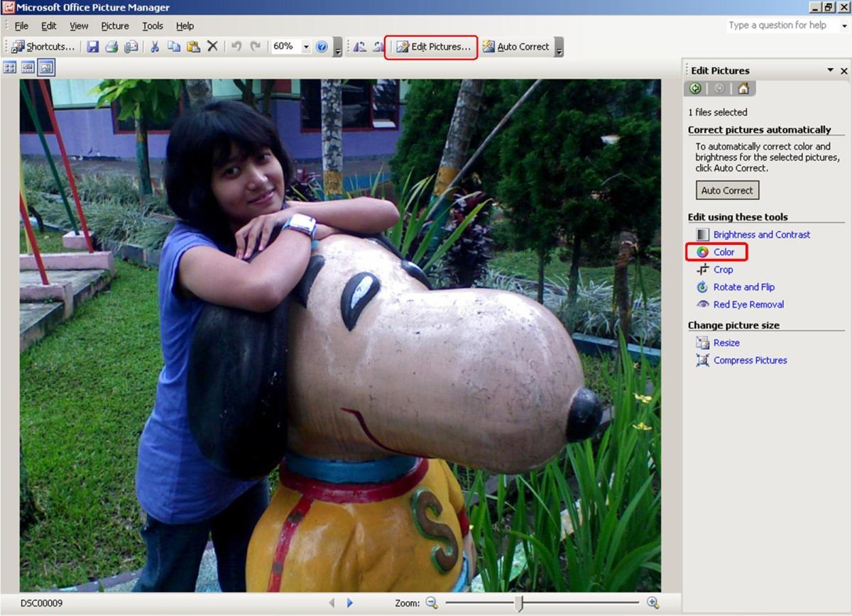Click the Brightness and Contrast icon
The height and width of the screenshot is (616, 852).
703,234
